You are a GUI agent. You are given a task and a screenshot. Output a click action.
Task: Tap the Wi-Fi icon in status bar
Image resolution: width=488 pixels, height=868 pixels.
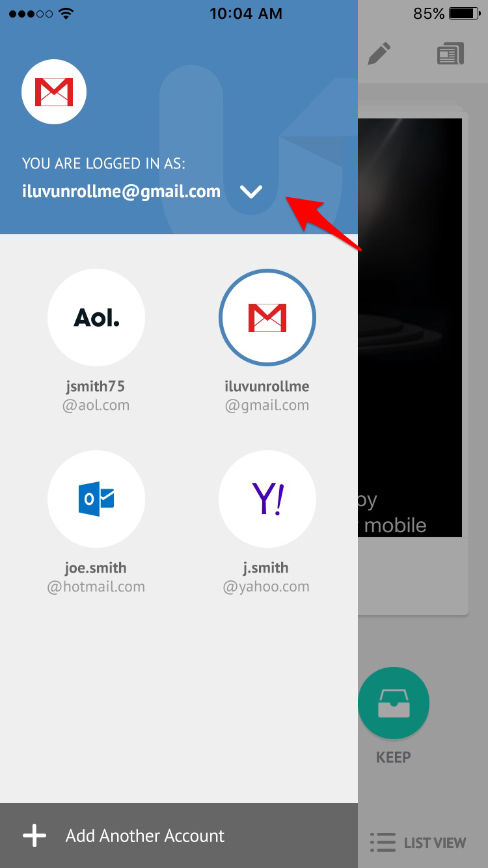[66, 13]
